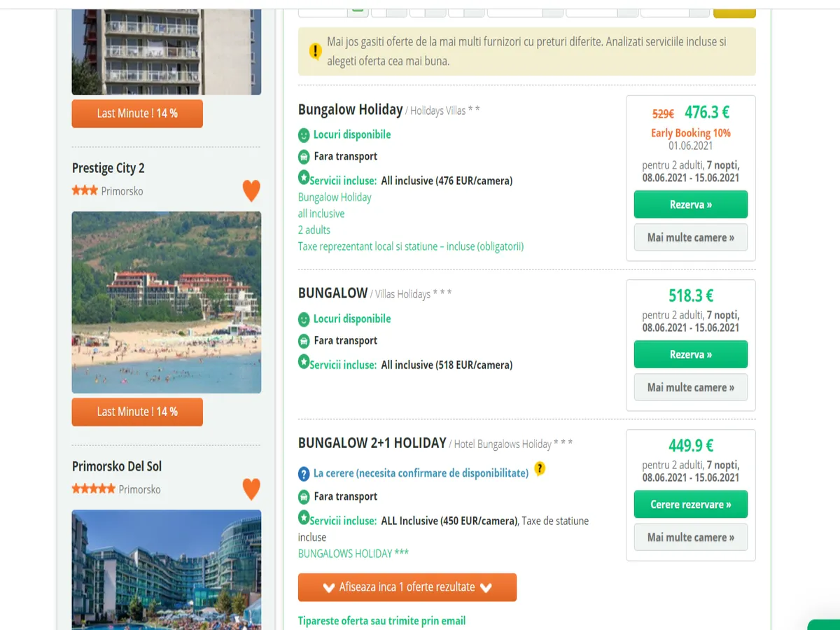Screen dimensions: 840x630
Task: Click the blue question icon beside La cerere
Action: [304, 474]
